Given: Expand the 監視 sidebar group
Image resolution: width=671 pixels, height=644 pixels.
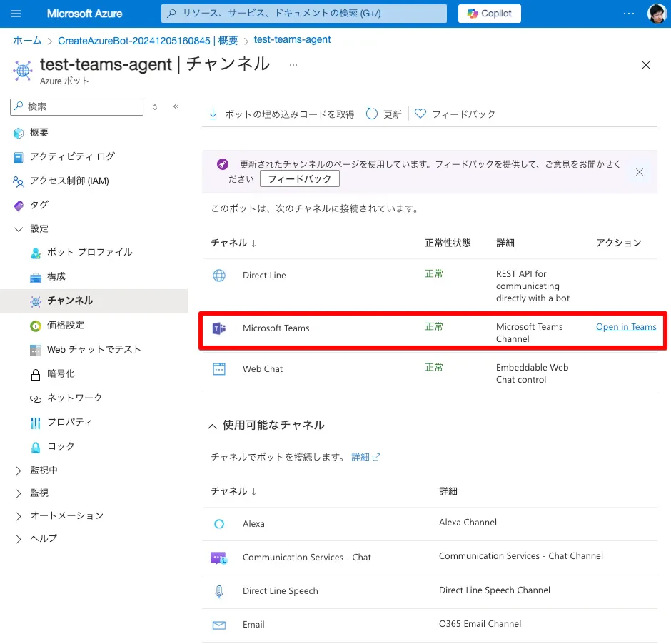Looking at the screenshot, I should coord(19,493).
